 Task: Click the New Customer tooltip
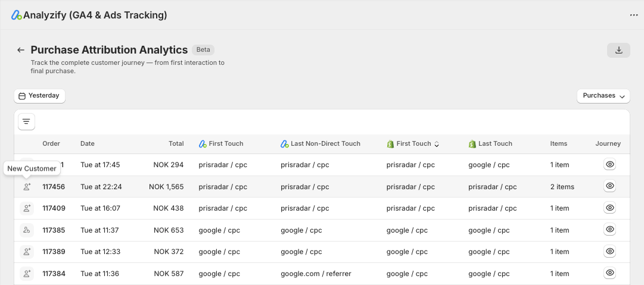[x=32, y=168]
